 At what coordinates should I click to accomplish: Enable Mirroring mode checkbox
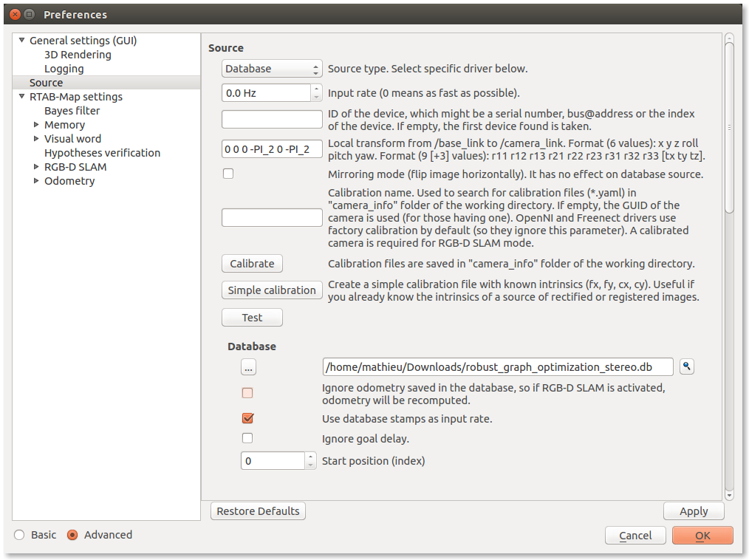pos(228,174)
